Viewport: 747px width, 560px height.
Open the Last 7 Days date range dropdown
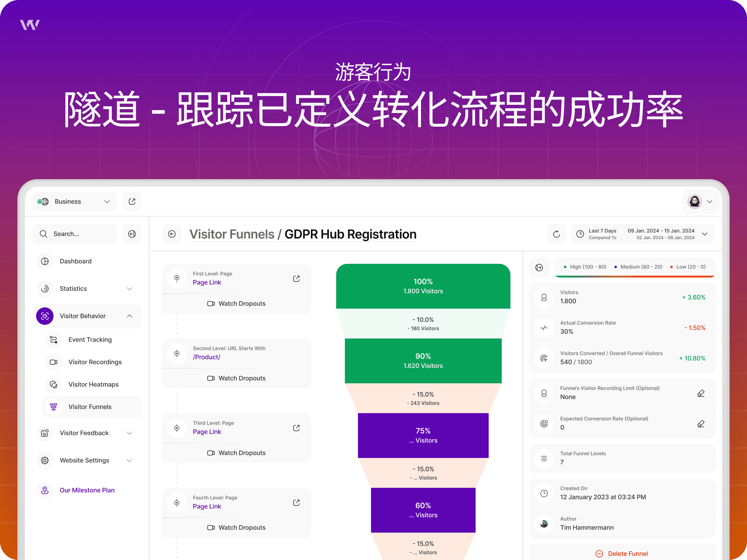click(x=643, y=234)
